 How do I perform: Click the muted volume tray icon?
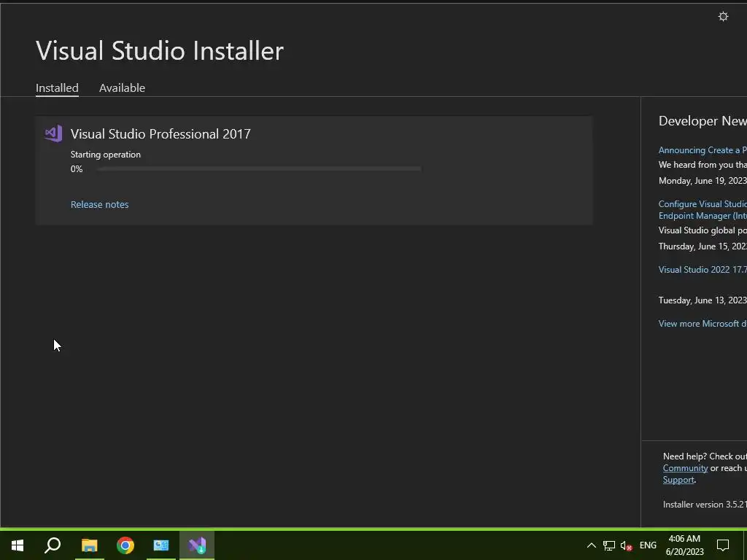click(626, 545)
